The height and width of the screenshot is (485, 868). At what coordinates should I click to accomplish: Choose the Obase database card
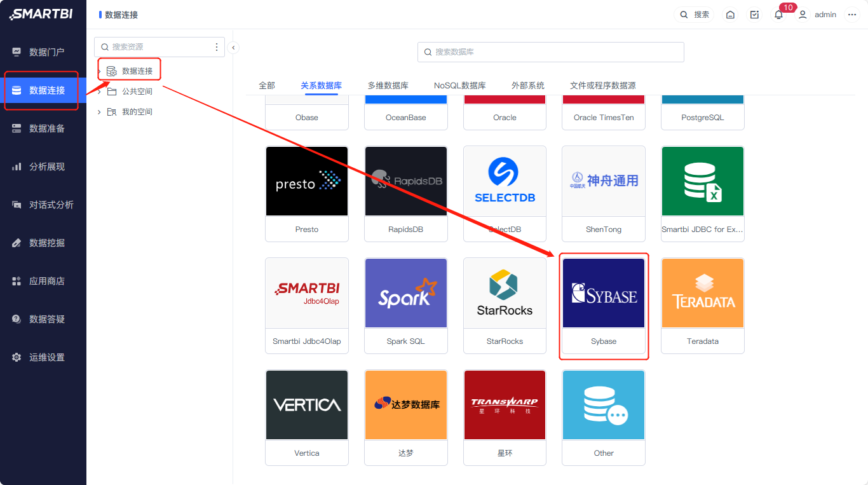coord(307,113)
